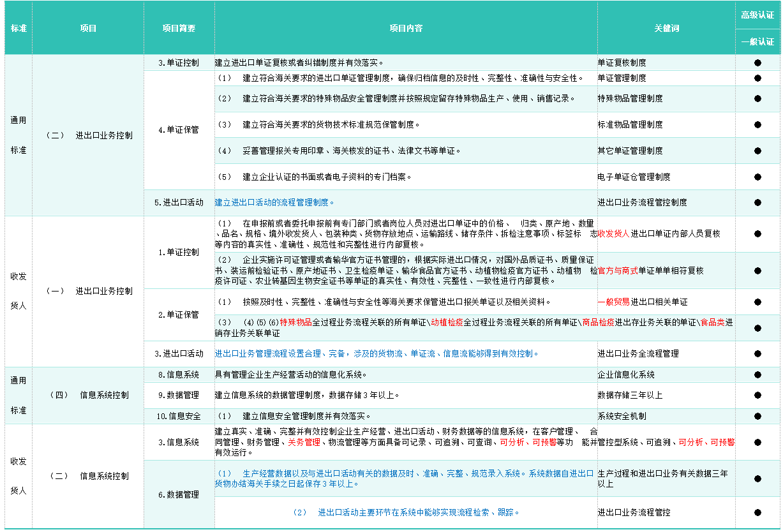Select the 4.单证保管 cell
The image size is (783, 532).
tap(179, 129)
